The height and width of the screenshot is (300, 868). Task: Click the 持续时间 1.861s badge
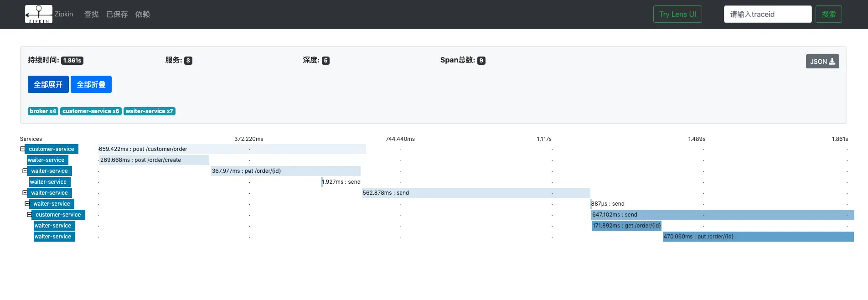tap(72, 61)
